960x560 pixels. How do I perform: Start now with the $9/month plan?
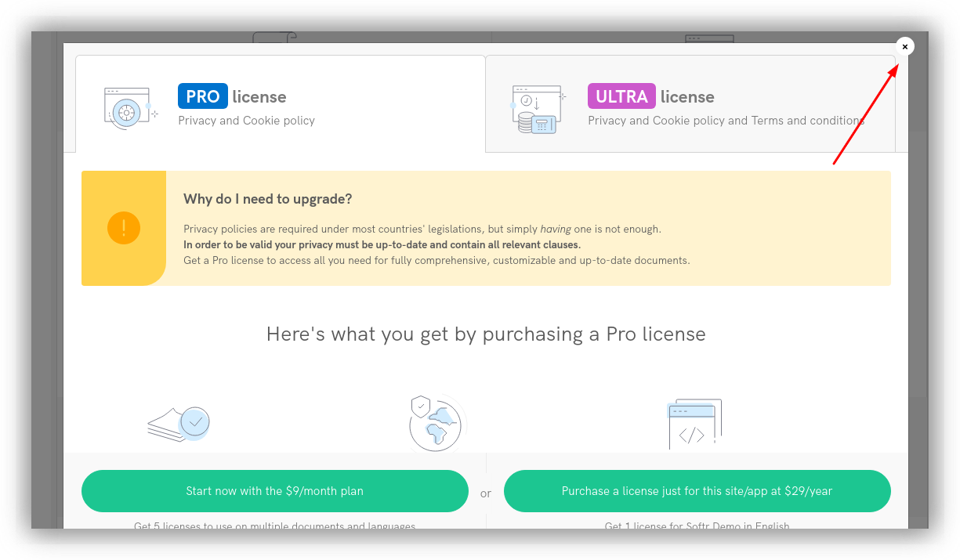tap(275, 491)
